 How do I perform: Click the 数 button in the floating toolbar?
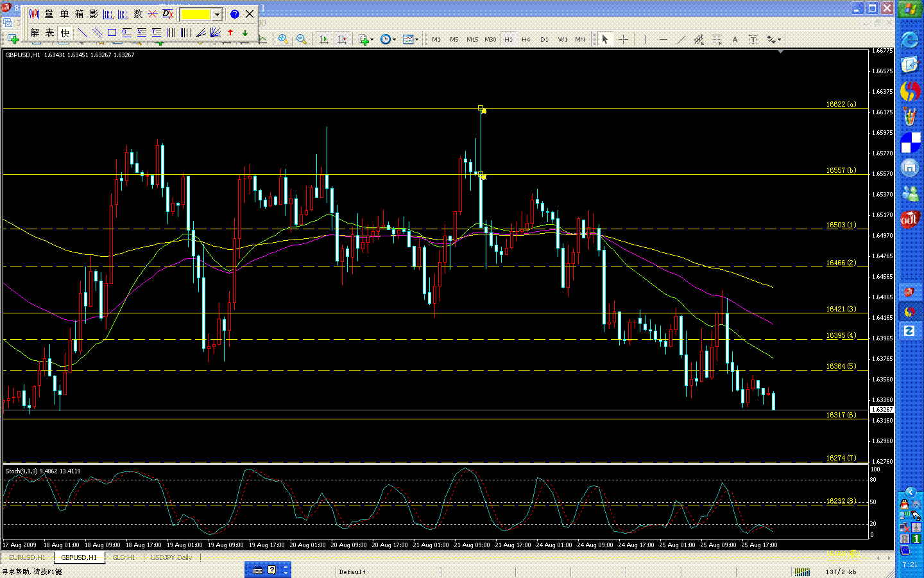coord(138,14)
